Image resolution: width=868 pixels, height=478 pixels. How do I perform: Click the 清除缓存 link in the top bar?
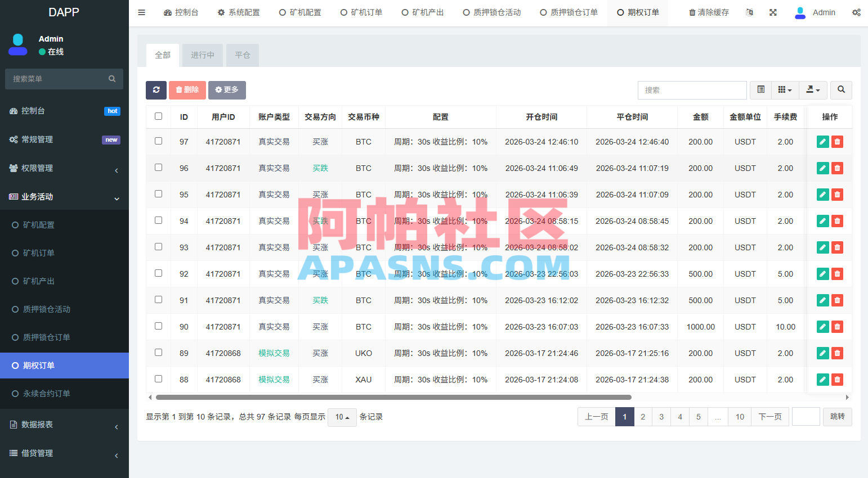pos(709,12)
